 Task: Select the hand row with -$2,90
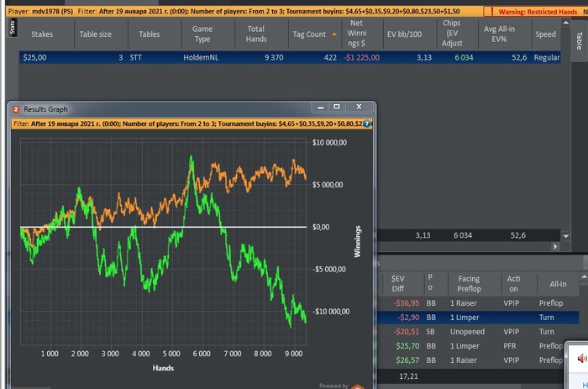click(478, 318)
